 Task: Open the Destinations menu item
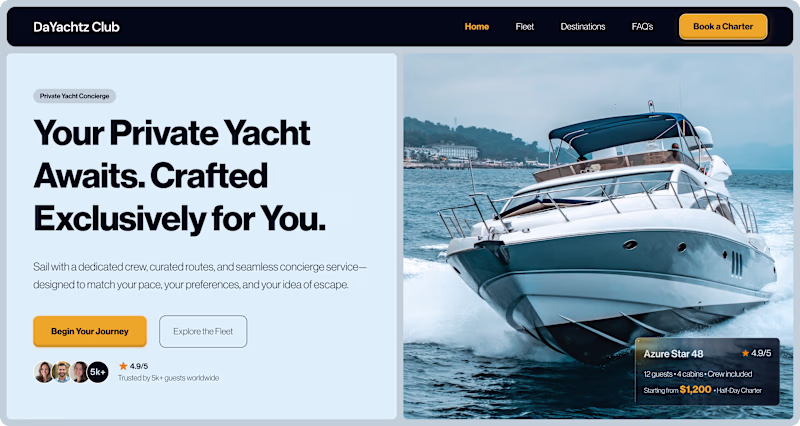tap(583, 27)
